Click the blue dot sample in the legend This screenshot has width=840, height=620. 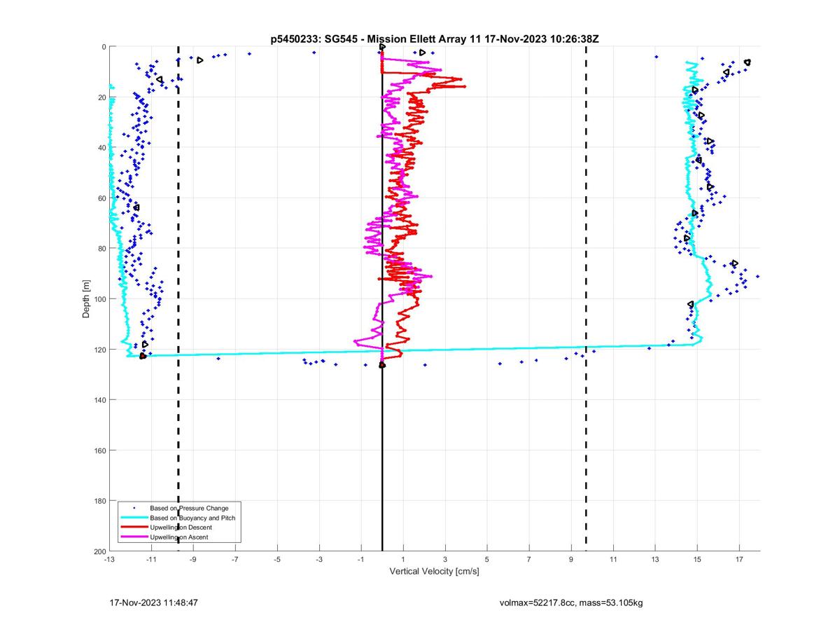(134, 508)
